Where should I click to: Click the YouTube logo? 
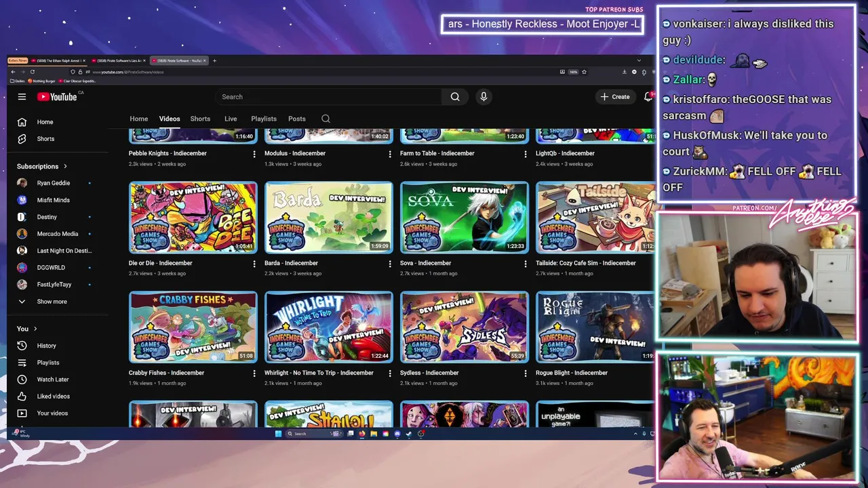(x=58, y=97)
